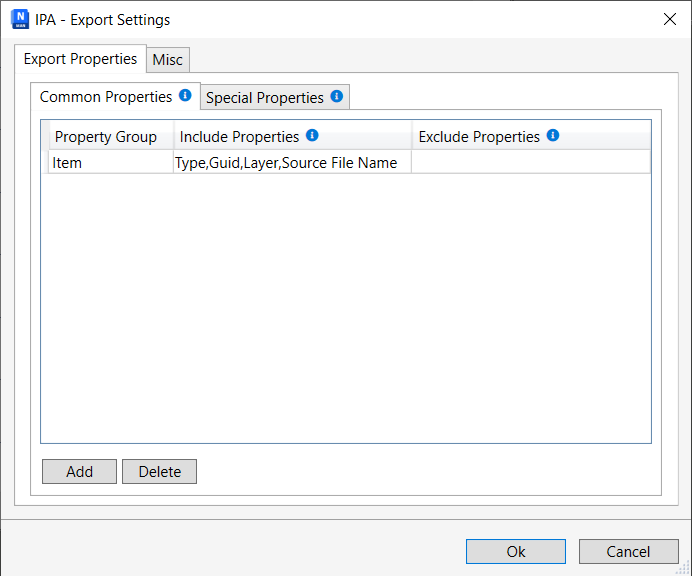692x576 pixels.
Task: Confirm settings with the Ok button
Action: 515,551
